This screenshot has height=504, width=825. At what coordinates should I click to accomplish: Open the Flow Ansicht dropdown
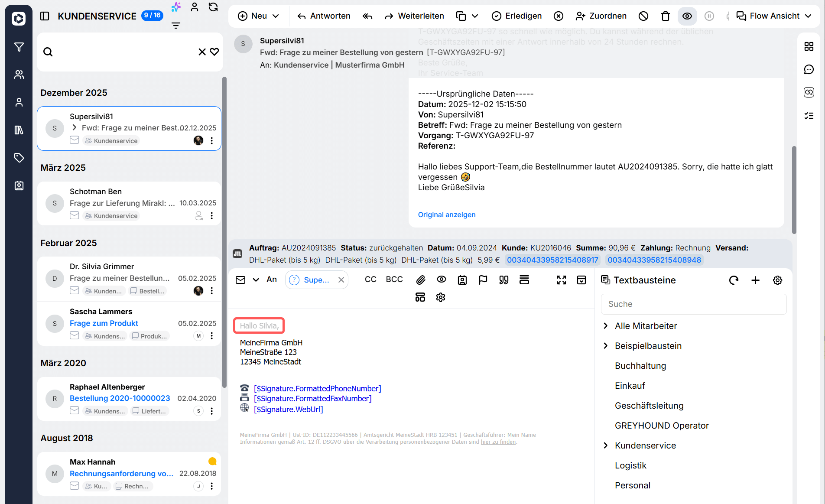coord(774,16)
